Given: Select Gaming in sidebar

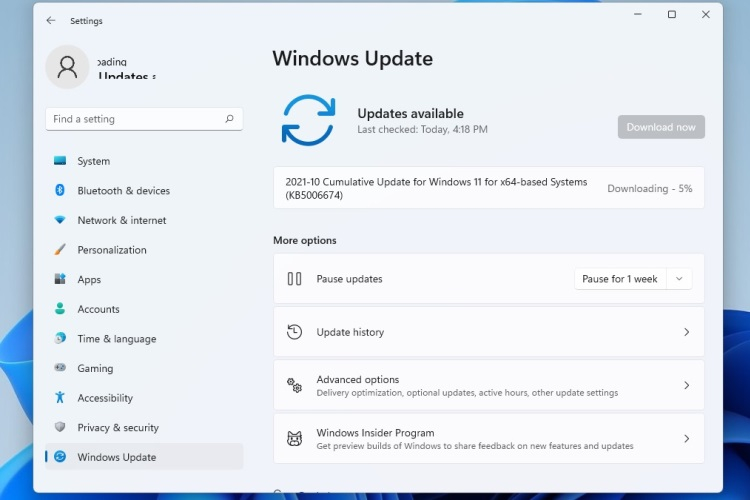Looking at the screenshot, I should 144,368.
